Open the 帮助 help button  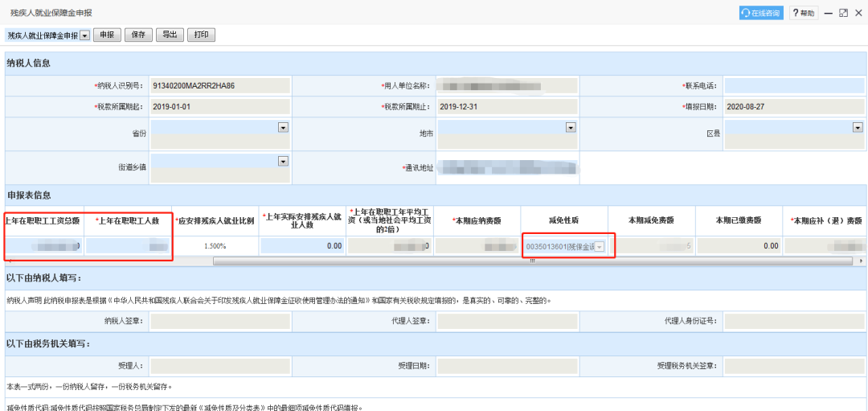[x=804, y=14]
